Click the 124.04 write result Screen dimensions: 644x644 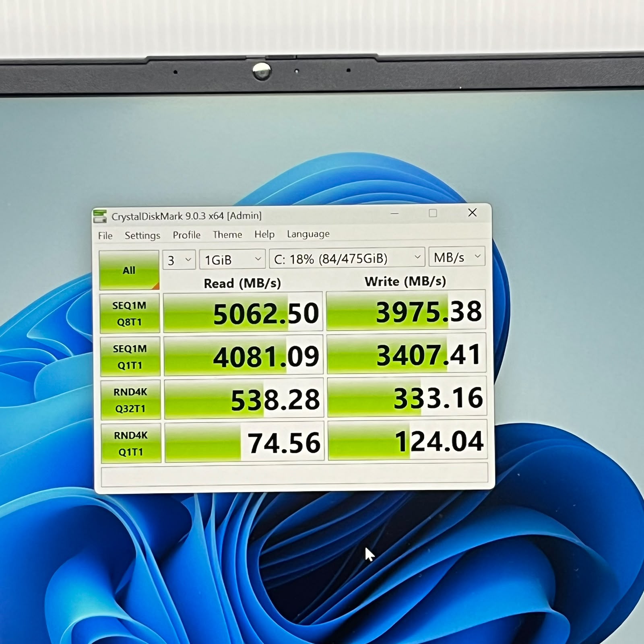tap(407, 440)
